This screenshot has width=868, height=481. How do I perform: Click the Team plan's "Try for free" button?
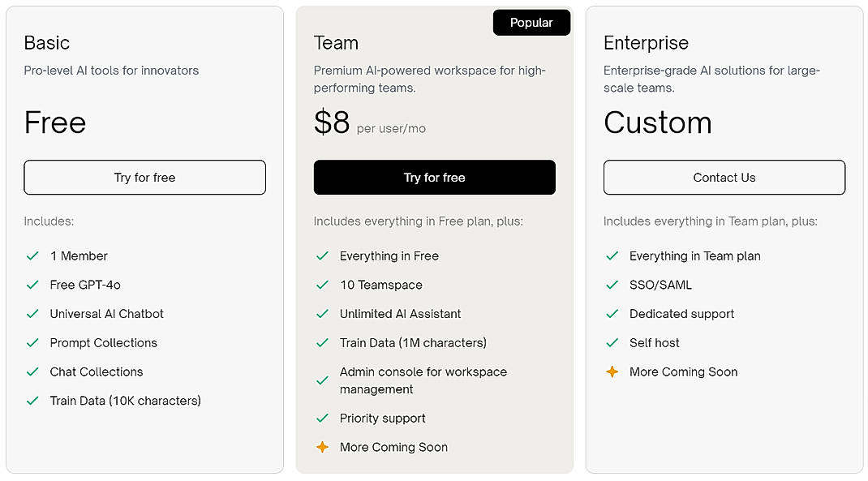[434, 177]
